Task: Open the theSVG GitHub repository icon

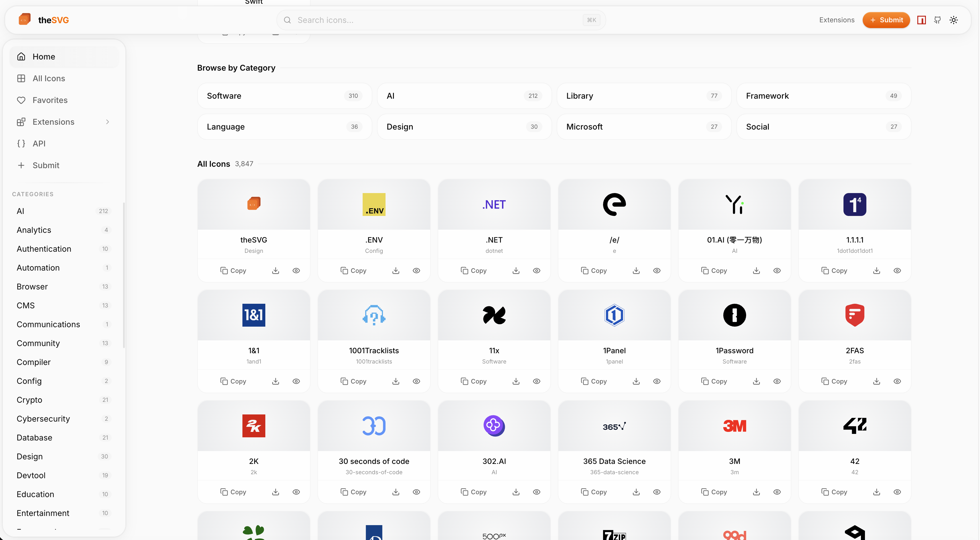Action: coord(937,20)
